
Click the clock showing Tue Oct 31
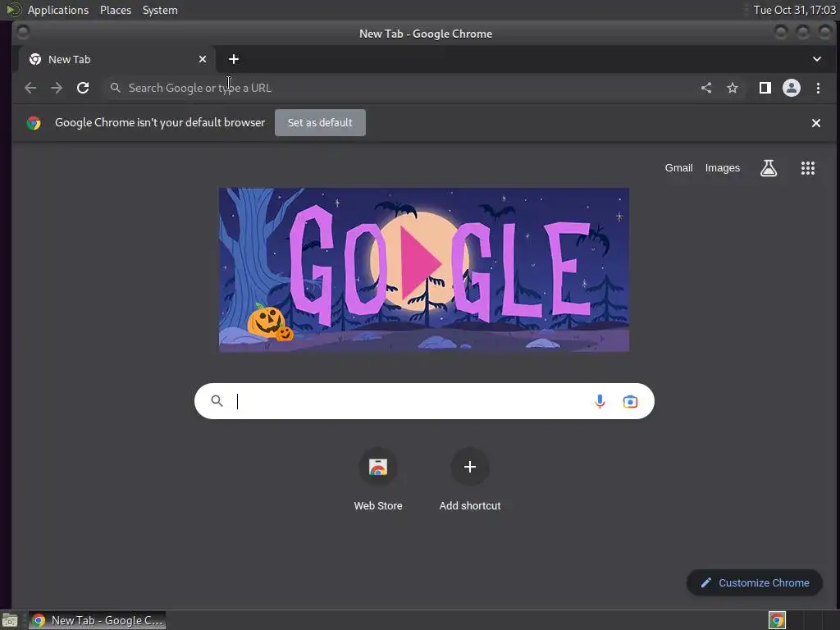794,10
